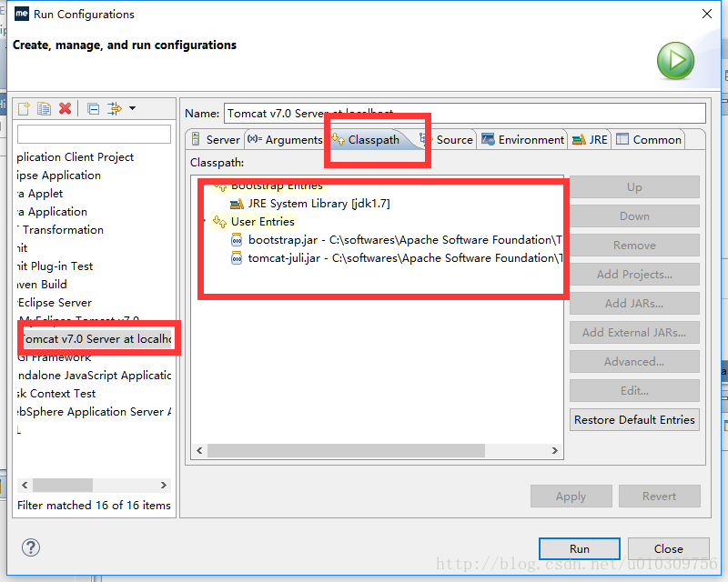Image resolution: width=728 pixels, height=582 pixels.
Task: Click classpath list scroll left arrow
Action: [199, 450]
